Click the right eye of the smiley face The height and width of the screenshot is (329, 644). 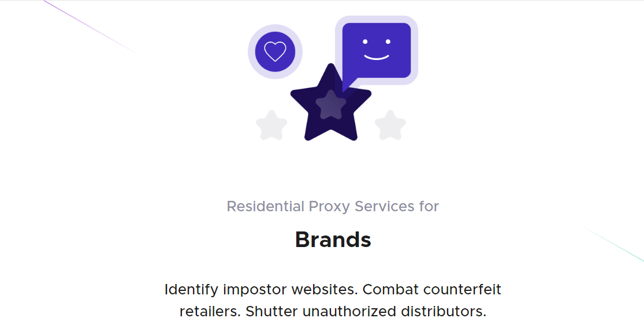pos(388,42)
